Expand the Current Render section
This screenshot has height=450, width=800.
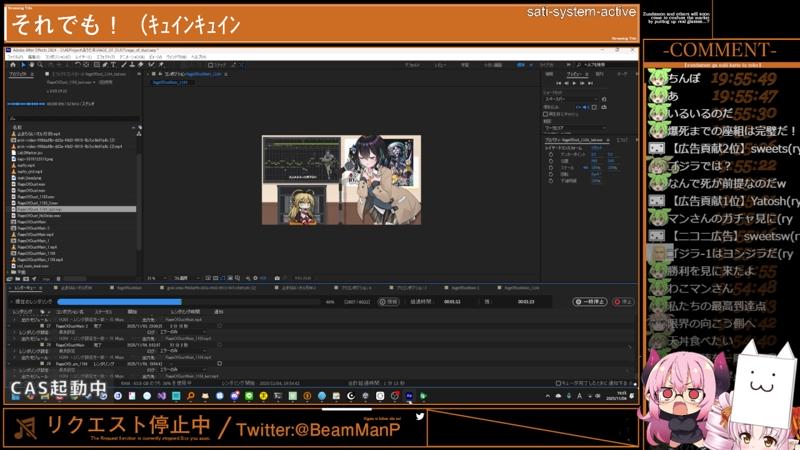pos(11,302)
